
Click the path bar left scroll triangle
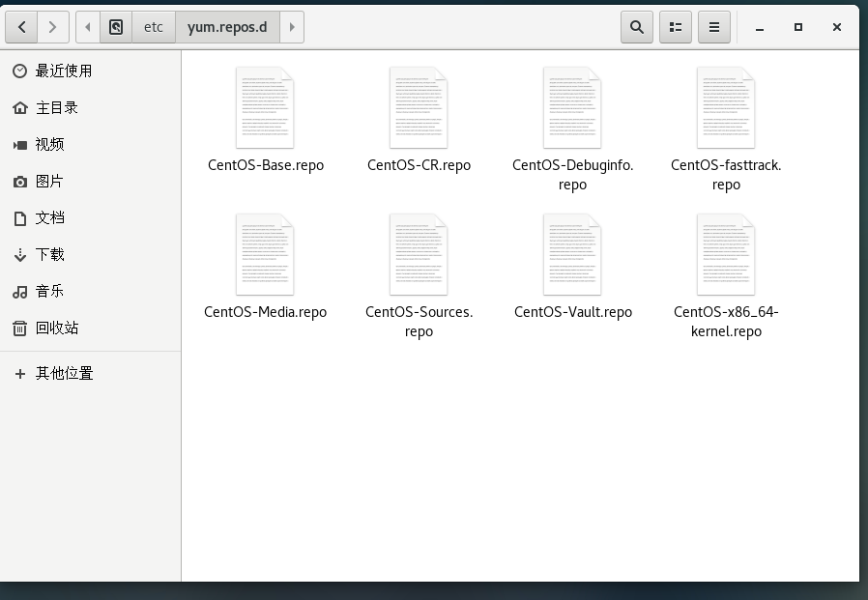pyautogui.click(x=87, y=26)
